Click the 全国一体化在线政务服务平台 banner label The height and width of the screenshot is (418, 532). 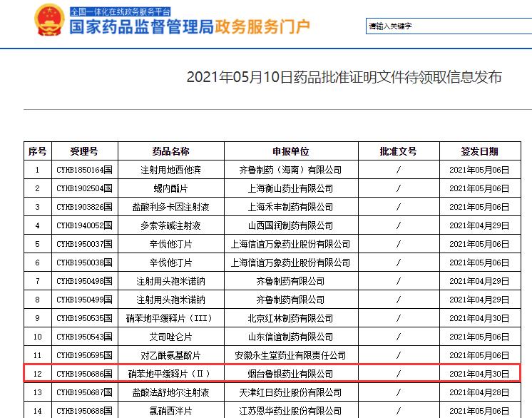[x=121, y=12]
